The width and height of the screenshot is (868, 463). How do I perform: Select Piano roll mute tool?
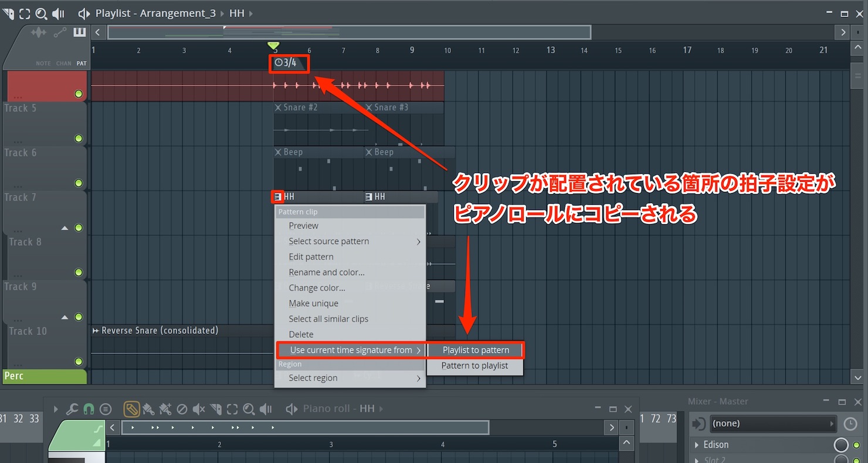pos(199,409)
